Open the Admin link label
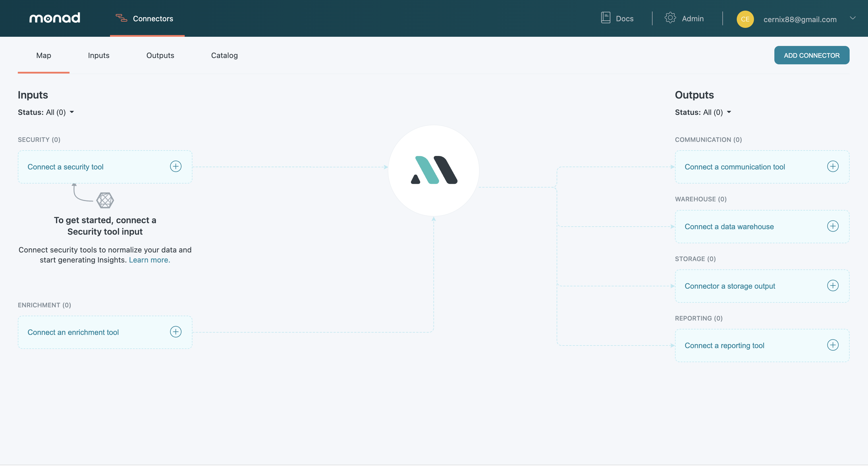Viewport: 868px width, 467px height. 693,19
